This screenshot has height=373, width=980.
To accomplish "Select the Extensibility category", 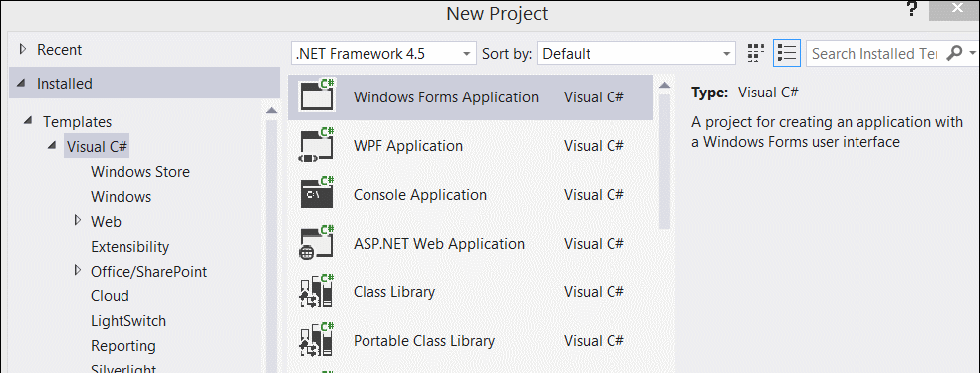I will coord(130,247).
